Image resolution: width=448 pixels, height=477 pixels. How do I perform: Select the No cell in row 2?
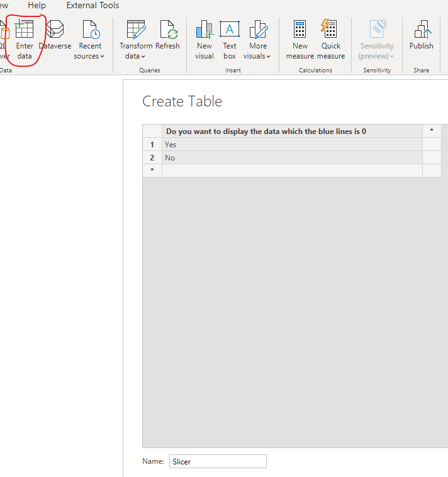point(293,157)
